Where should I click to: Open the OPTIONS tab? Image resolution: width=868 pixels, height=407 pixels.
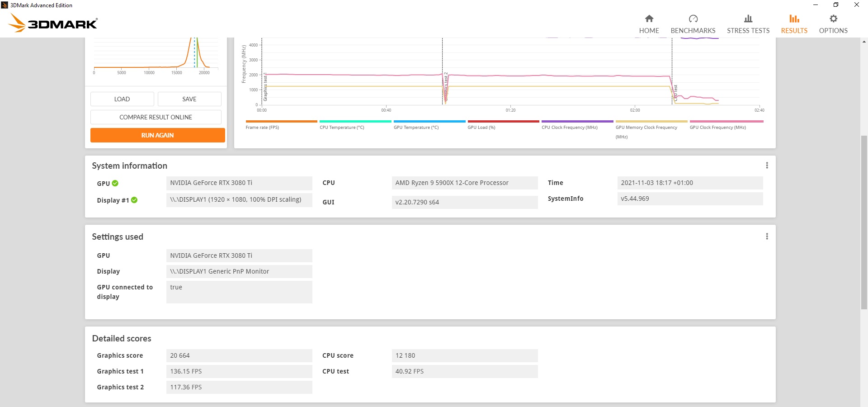[833, 24]
